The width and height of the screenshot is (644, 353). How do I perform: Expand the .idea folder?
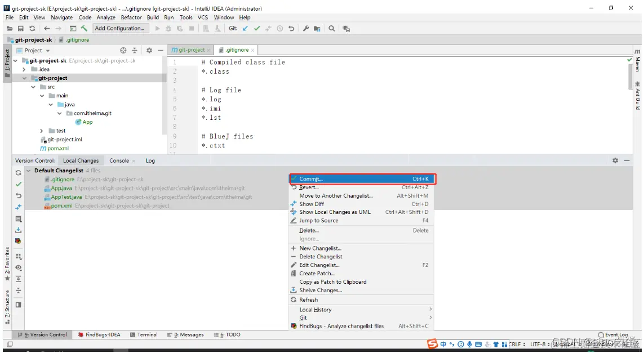pyautogui.click(x=24, y=69)
